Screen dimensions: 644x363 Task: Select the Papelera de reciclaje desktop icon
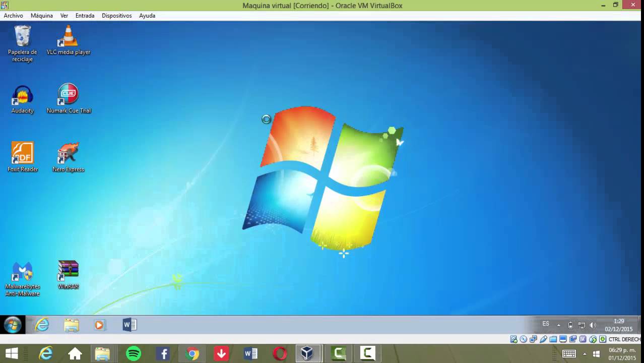click(23, 44)
